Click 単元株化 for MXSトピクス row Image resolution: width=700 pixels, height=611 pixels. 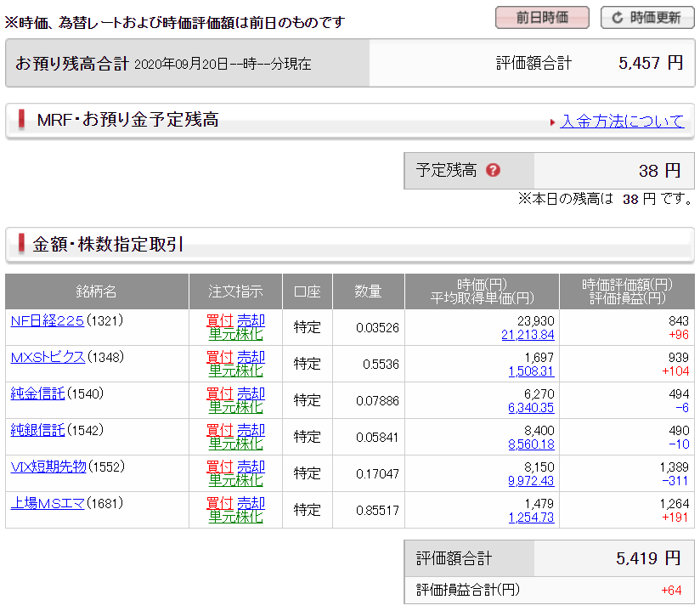tap(235, 371)
